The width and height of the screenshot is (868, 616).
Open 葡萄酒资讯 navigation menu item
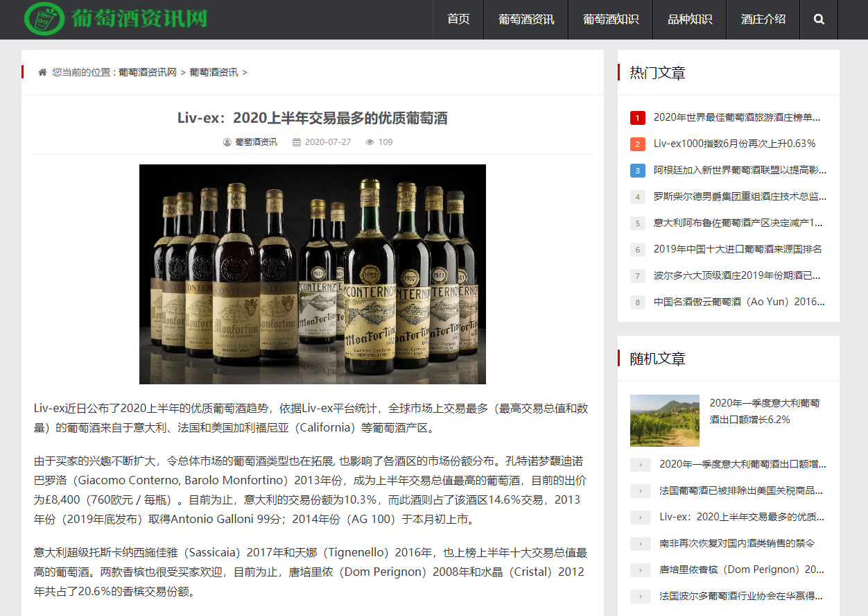point(526,19)
